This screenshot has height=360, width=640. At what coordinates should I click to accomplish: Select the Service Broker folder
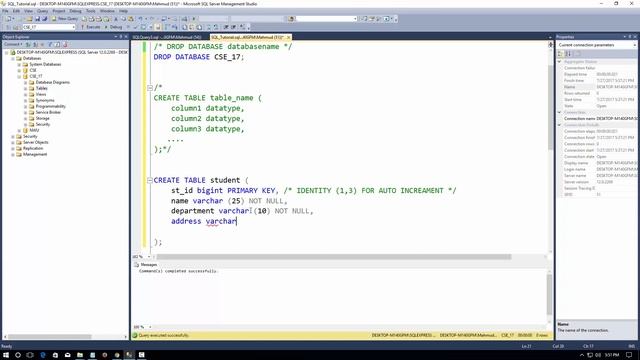point(48,112)
